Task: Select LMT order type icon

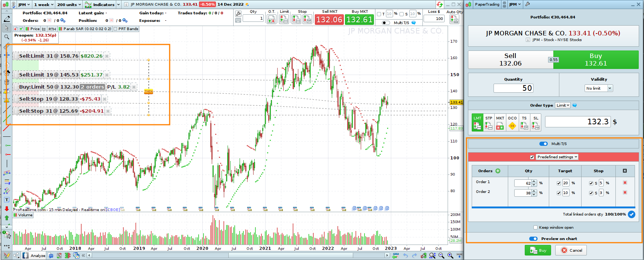Action: (477, 122)
